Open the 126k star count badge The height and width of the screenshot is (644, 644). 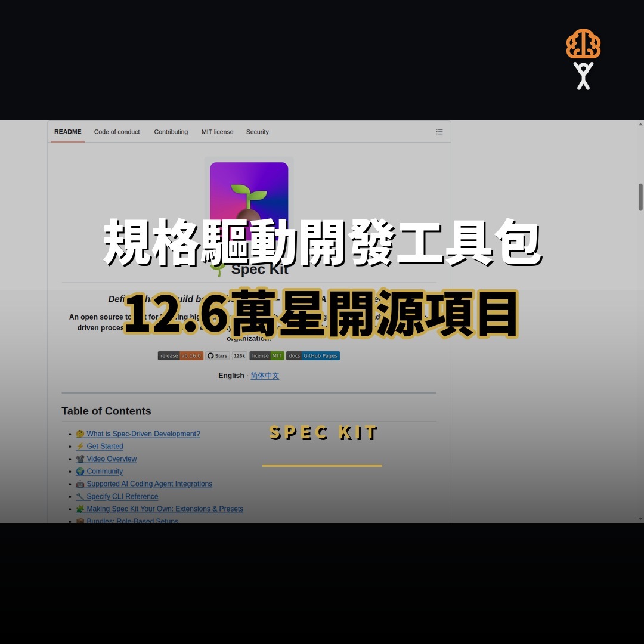240,355
